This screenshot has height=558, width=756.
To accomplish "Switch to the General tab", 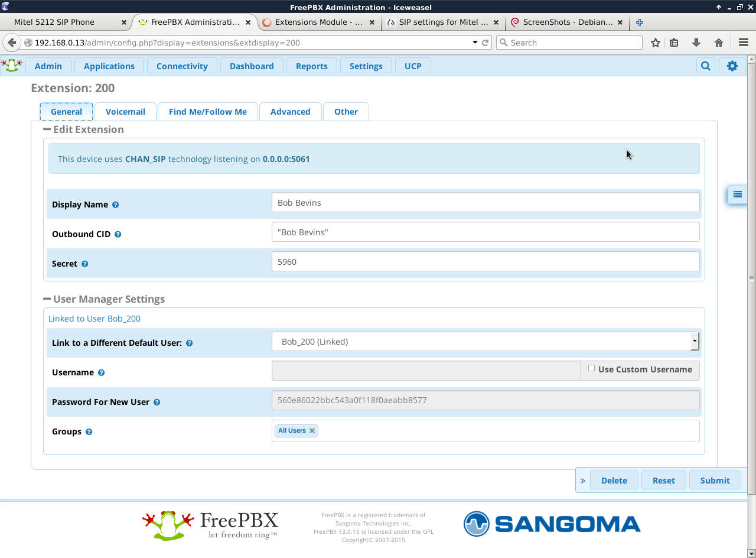I will 66,112.
